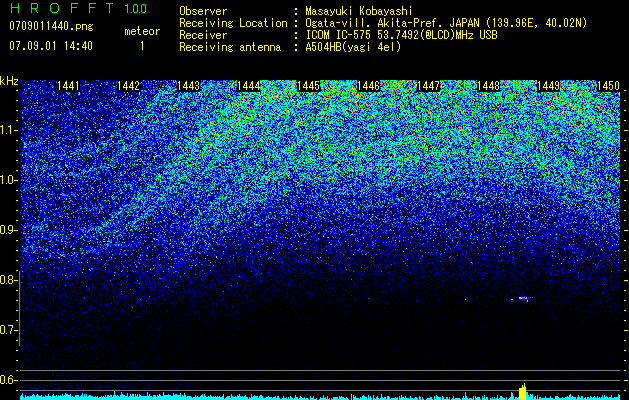The height and width of the screenshot is (400, 629).
Task: Click the 1.0 kHz axis label
Action: (x=8, y=180)
